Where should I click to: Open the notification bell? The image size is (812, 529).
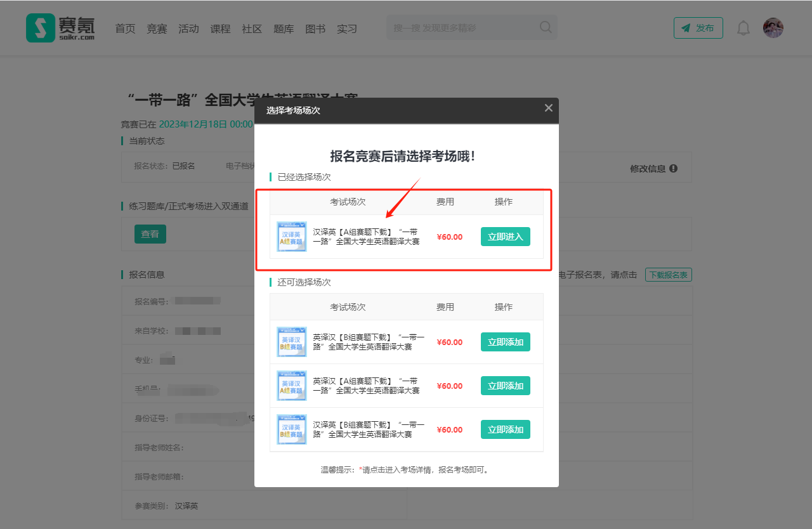pyautogui.click(x=743, y=28)
